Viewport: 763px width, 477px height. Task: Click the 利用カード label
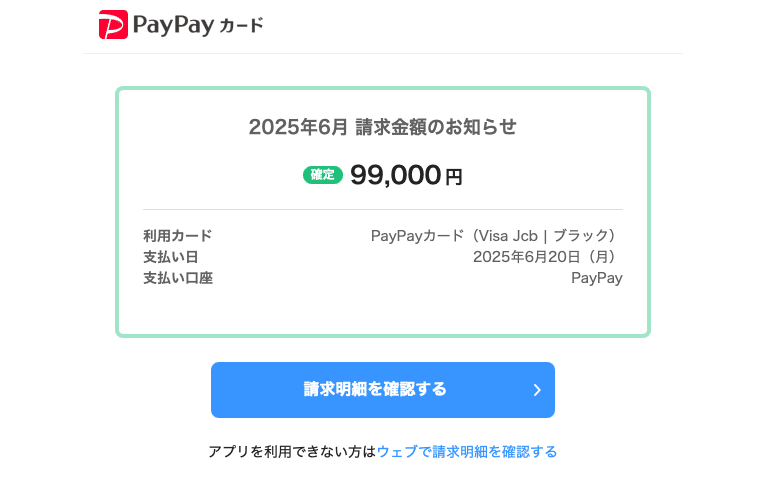click(x=178, y=236)
